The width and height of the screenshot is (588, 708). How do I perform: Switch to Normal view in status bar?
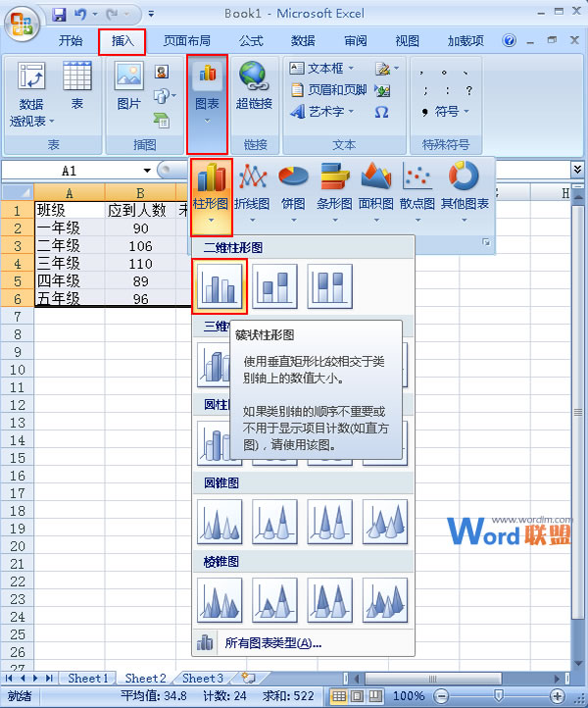[339, 696]
